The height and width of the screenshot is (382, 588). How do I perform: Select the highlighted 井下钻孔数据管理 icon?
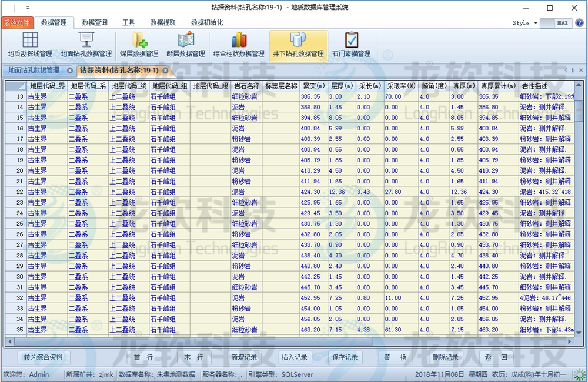pos(298,44)
